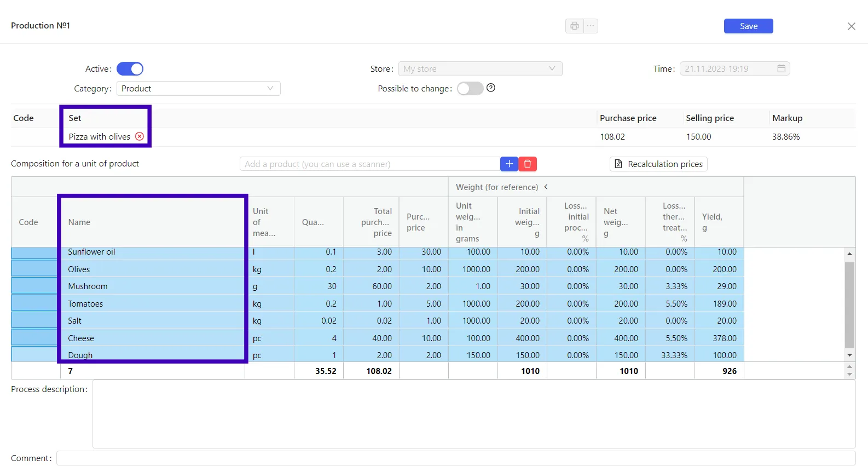
Task: Select the Cheese row name
Action: [x=81, y=338]
